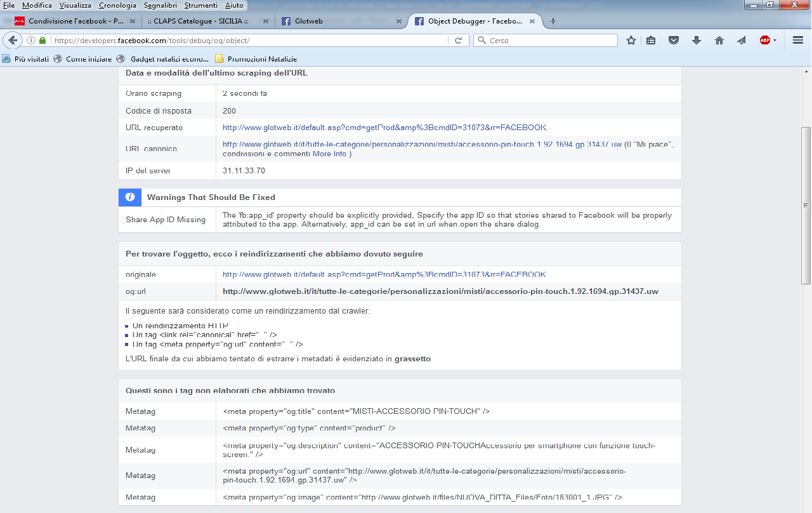
Task: Select the Object Debugger tab
Action: coord(475,21)
